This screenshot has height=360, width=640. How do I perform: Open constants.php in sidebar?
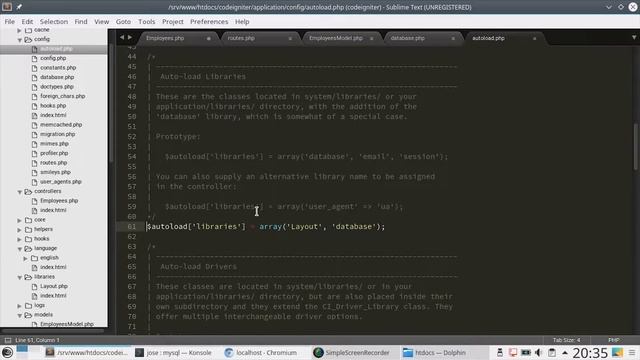coord(58,68)
